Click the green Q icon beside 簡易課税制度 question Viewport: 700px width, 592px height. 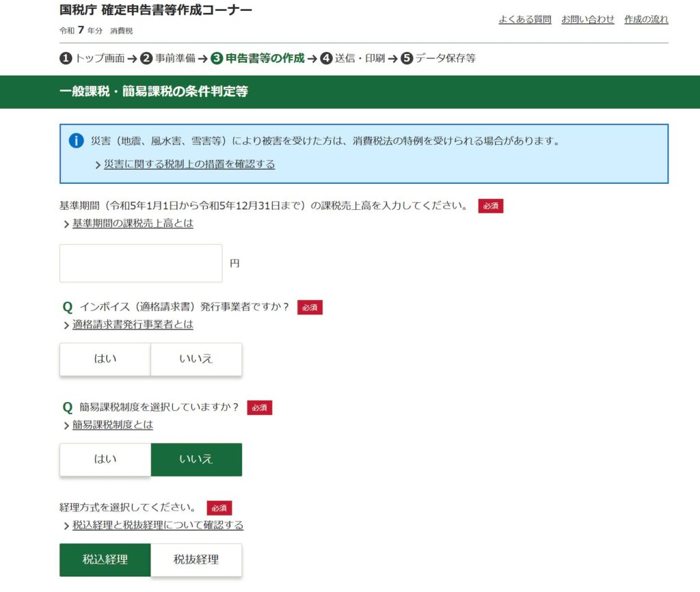(68, 407)
